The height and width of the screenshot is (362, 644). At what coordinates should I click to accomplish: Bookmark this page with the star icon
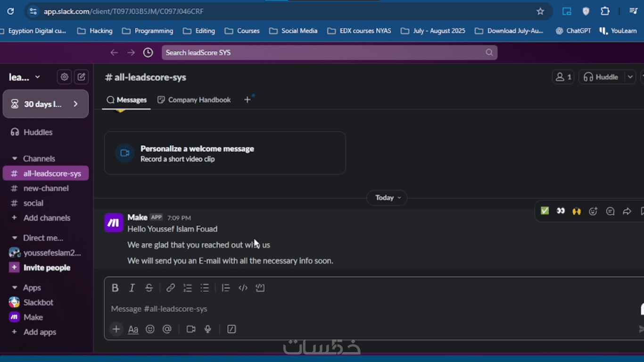(x=540, y=11)
